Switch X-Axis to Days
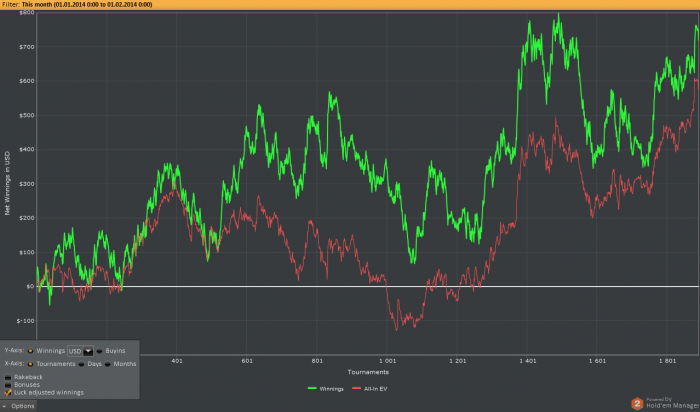700x412 pixels. pos(81,364)
